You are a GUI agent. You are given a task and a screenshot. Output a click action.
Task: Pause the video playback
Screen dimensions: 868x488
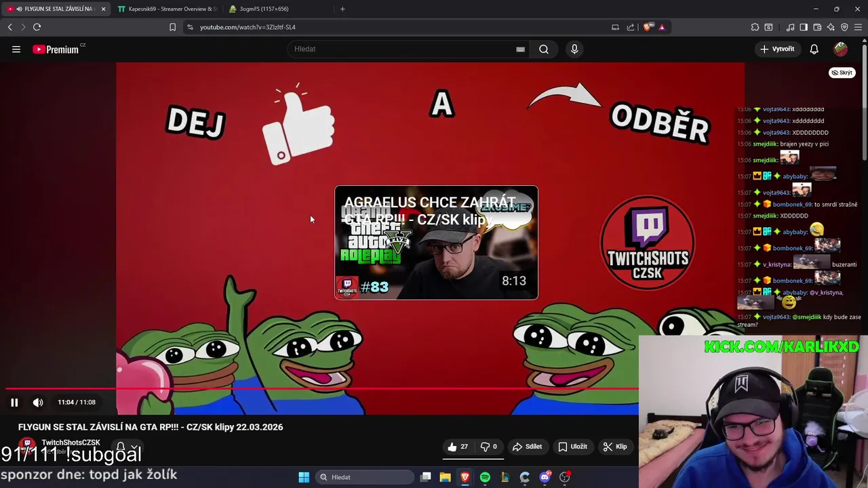(x=14, y=403)
